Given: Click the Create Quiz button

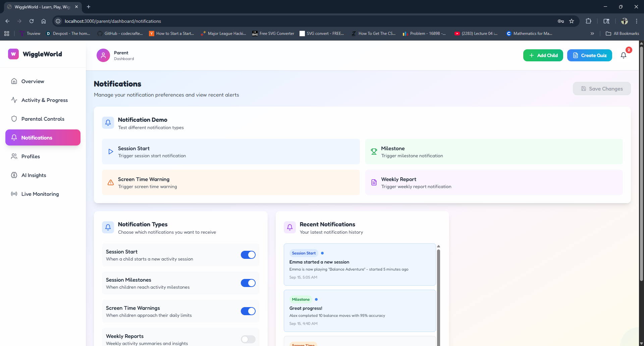Looking at the screenshot, I should click(590, 55).
